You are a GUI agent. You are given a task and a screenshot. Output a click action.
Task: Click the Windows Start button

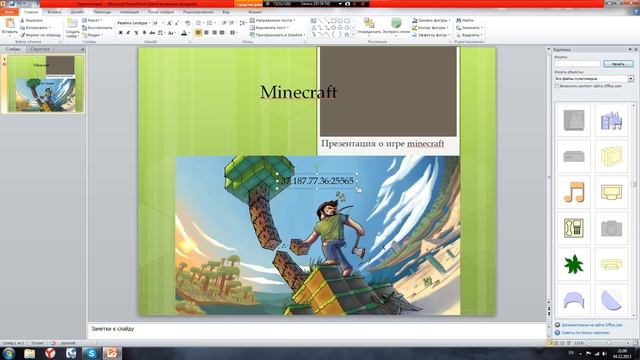[x=9, y=353]
